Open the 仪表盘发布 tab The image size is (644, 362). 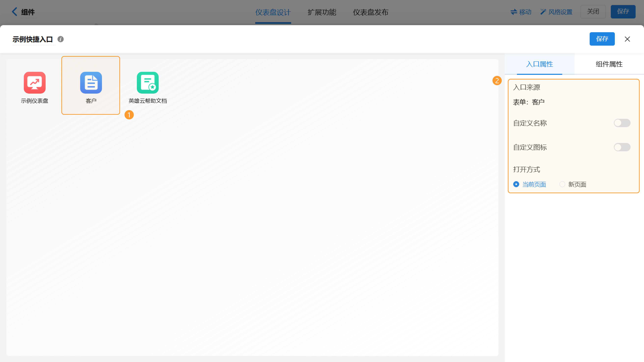coord(370,12)
